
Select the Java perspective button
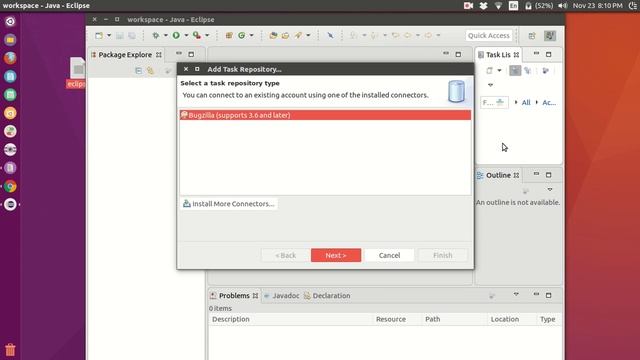[x=550, y=36]
